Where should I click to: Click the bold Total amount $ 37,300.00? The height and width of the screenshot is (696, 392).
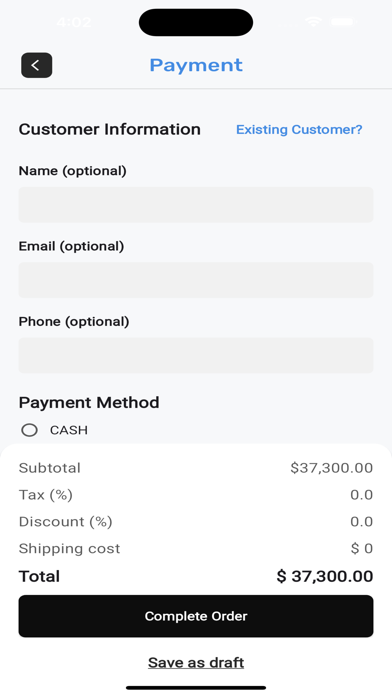point(325,576)
